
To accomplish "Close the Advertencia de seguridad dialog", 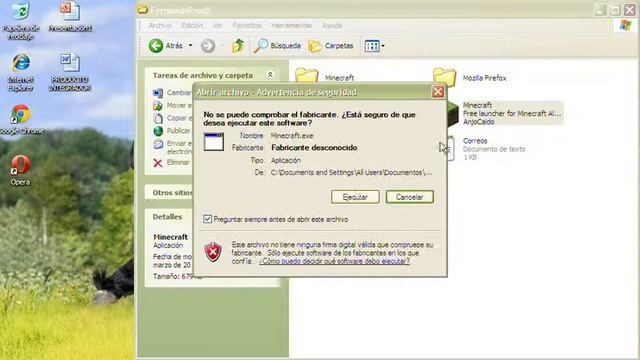I will (x=438, y=92).
